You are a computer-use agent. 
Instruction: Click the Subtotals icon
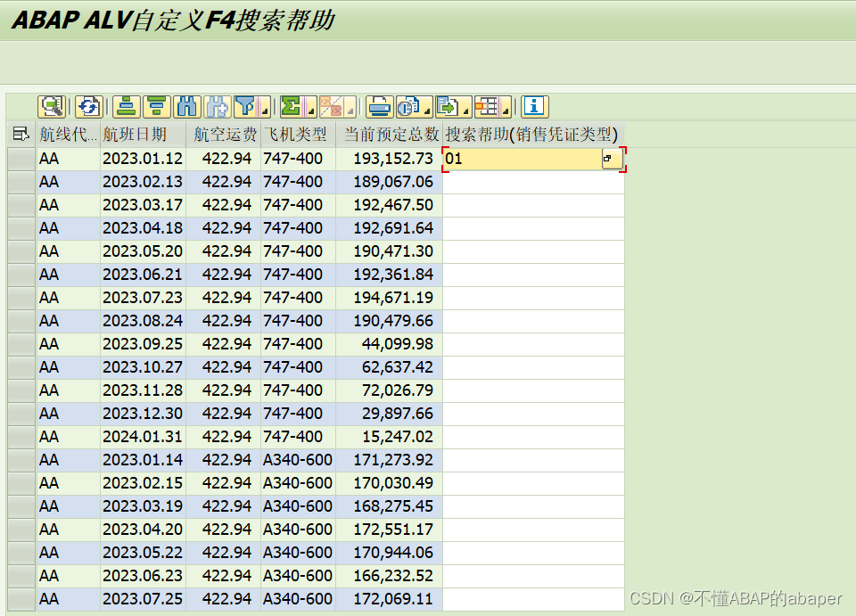point(332,106)
